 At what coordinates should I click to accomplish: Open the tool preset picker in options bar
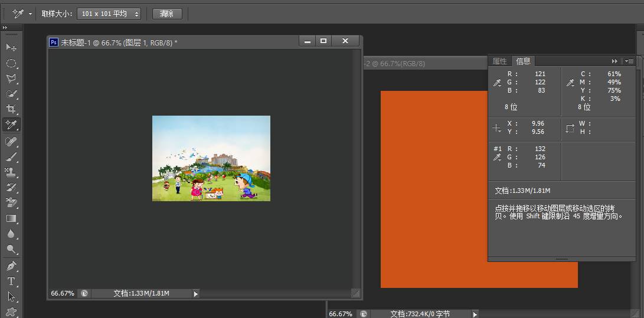pyautogui.click(x=30, y=14)
